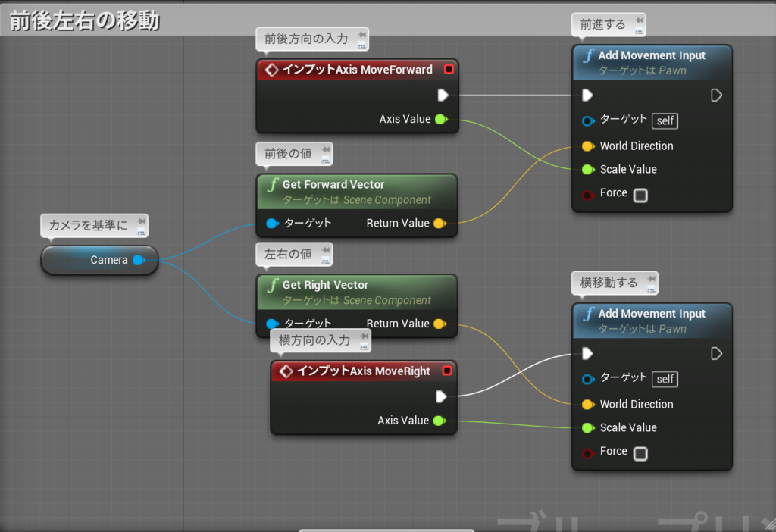Click Get Forward Vector's Return Value pin
This screenshot has height=532, width=776.
(x=440, y=224)
